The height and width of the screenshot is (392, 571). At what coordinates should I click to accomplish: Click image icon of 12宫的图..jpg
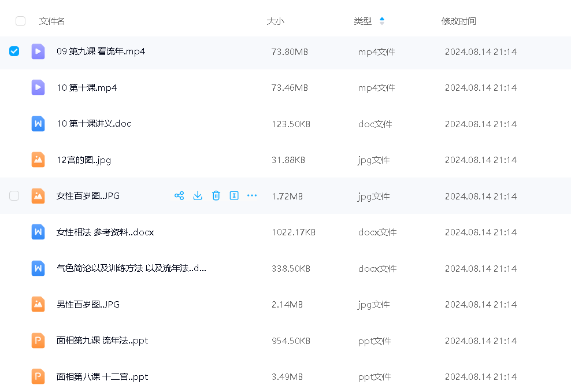pyautogui.click(x=38, y=160)
